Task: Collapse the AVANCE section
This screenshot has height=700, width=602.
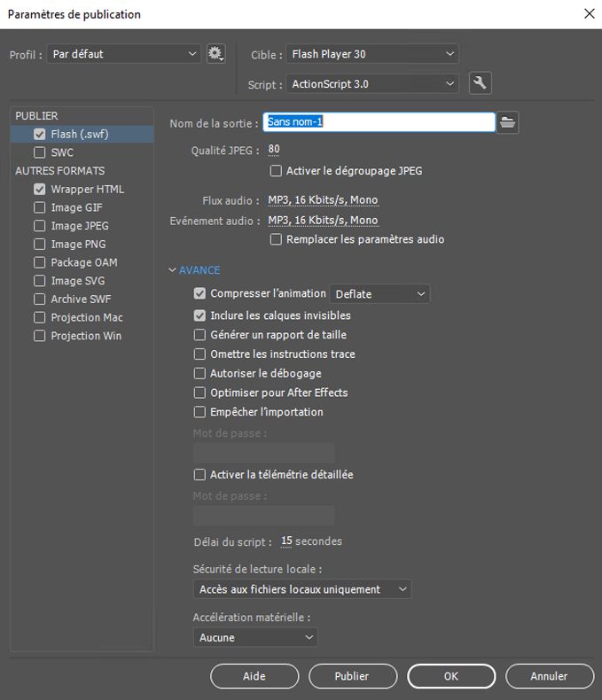Action: pyautogui.click(x=173, y=270)
